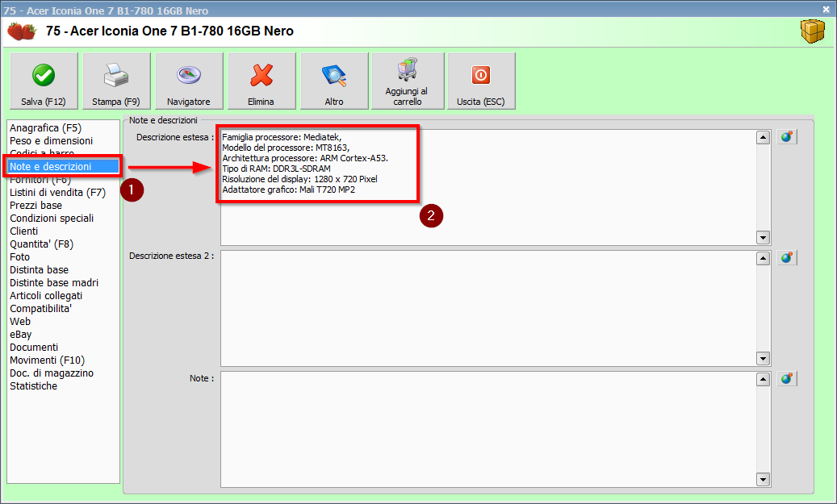The height and width of the screenshot is (504, 837).
Task: Select Peso e dimensioni in the sidebar
Action: coord(51,141)
